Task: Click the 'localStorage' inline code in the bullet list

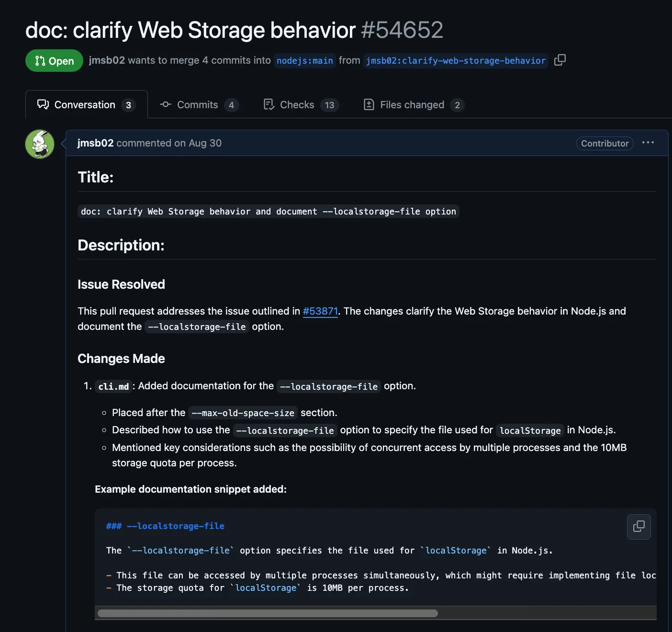Action: (x=530, y=430)
